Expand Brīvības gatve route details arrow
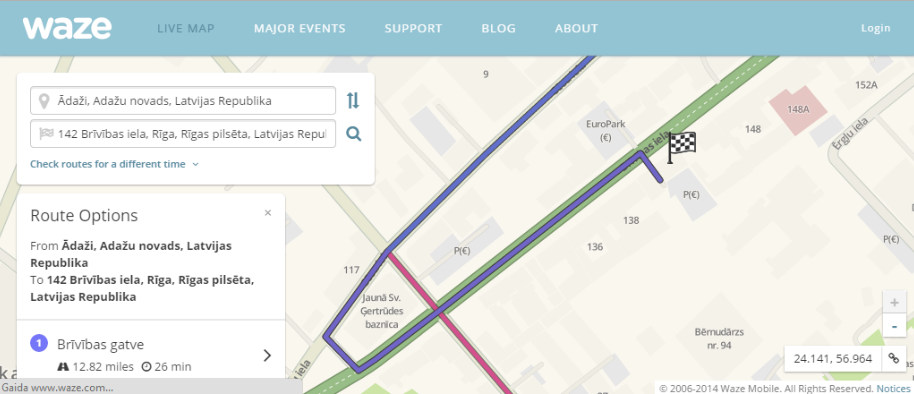914x394 pixels. pyautogui.click(x=267, y=355)
